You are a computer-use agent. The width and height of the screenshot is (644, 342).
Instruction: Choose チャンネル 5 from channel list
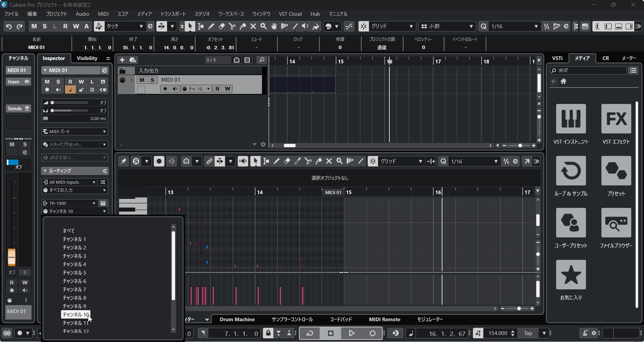74,273
